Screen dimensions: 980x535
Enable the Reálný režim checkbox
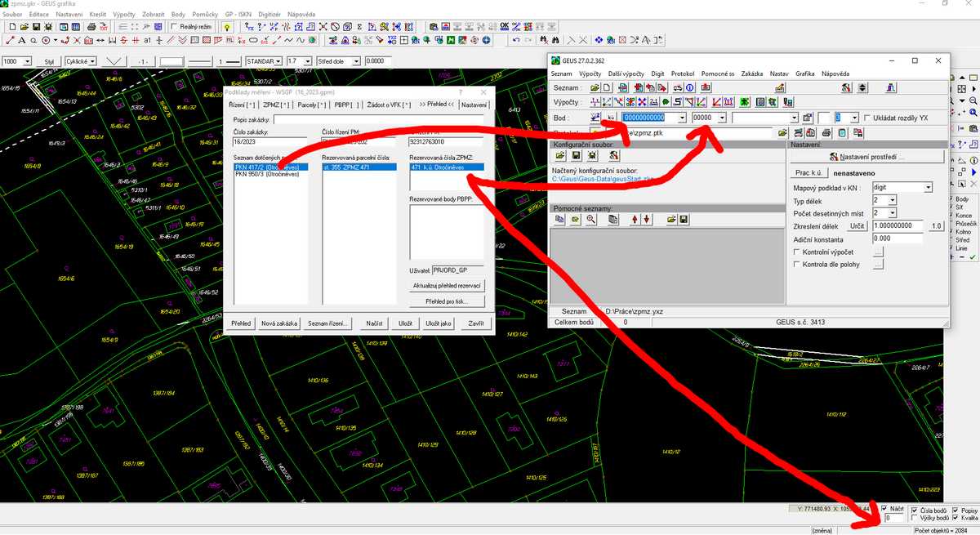pyautogui.click(x=174, y=27)
